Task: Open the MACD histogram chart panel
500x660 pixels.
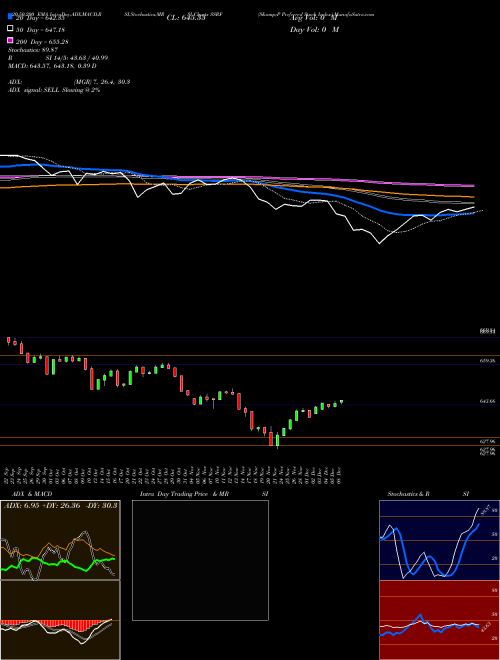Action: (x=60, y=620)
